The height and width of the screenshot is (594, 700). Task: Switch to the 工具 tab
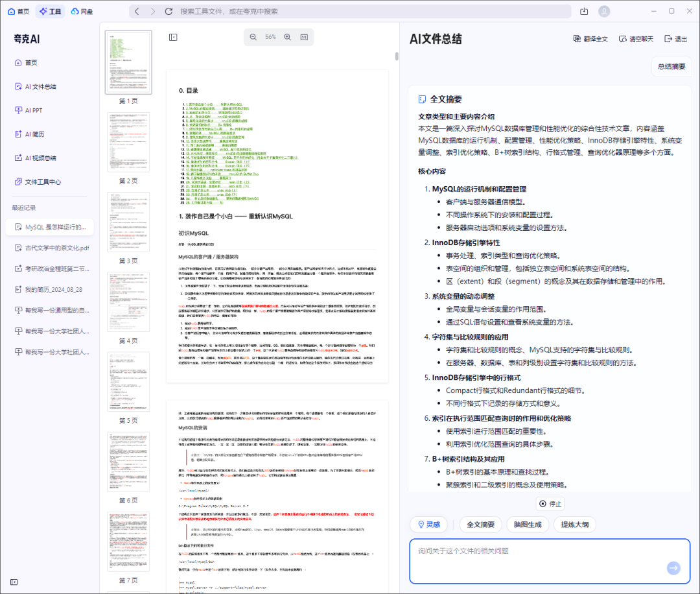(x=51, y=12)
